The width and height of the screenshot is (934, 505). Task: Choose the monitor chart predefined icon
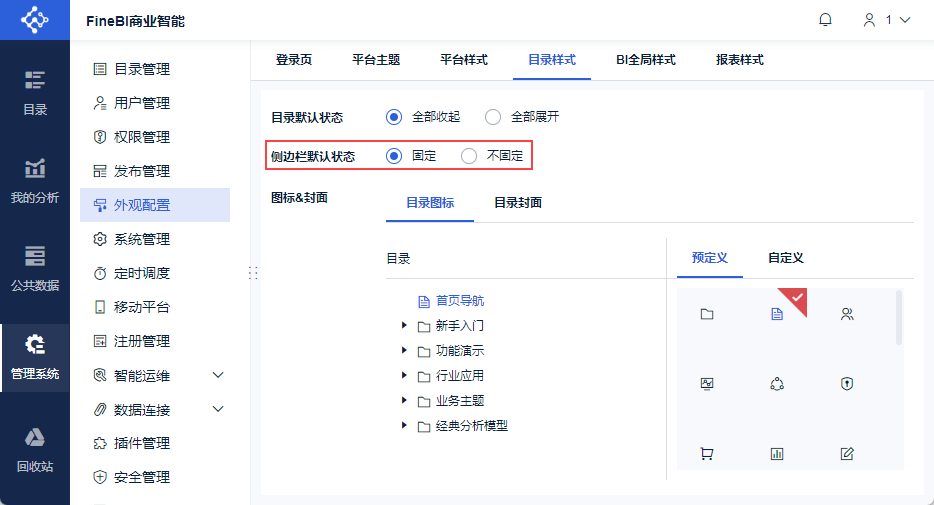(x=707, y=384)
